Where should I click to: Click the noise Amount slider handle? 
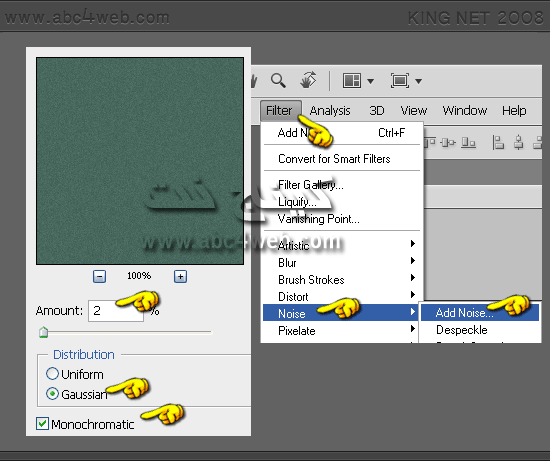(43, 332)
